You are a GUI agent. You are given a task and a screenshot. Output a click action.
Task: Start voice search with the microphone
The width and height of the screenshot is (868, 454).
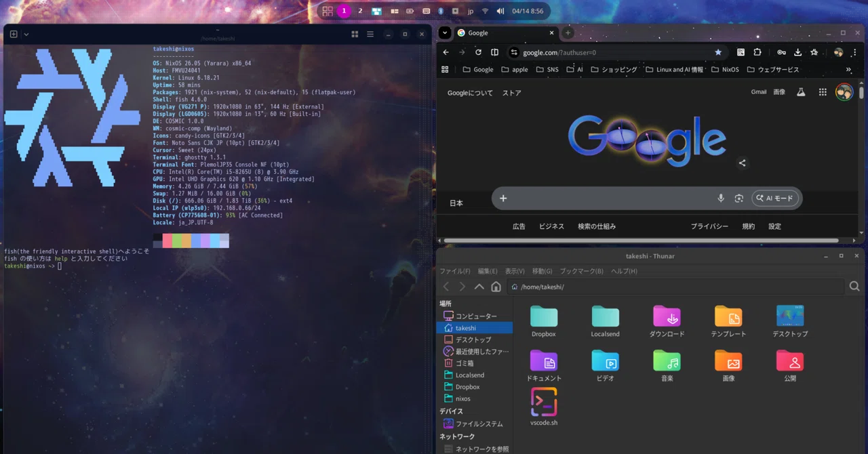(721, 198)
